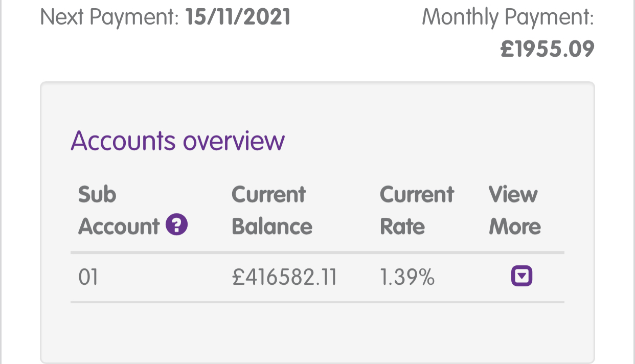Viewport: 635px width, 364px height.
Task: Click the word Sub in header
Action: pyautogui.click(x=97, y=194)
